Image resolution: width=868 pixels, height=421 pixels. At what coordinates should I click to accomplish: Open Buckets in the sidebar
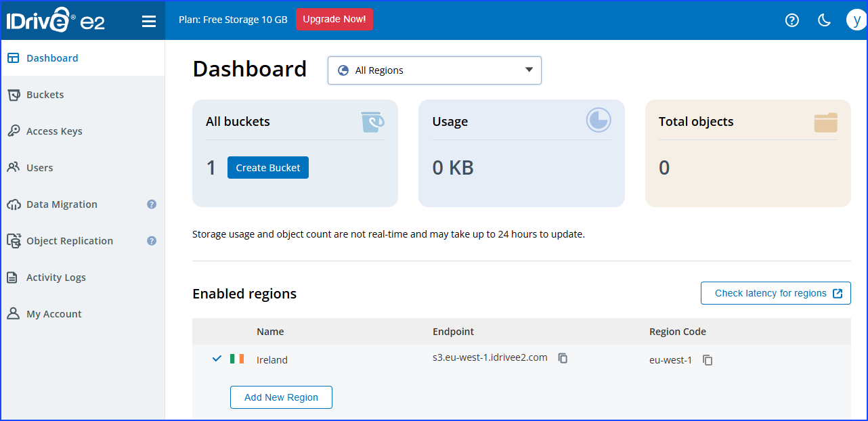45,95
